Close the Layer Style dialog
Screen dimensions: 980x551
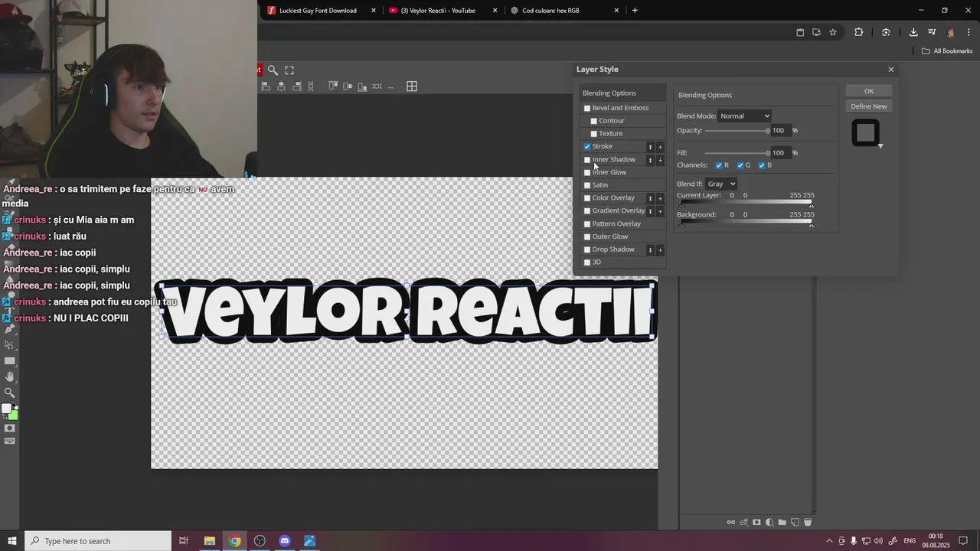click(x=890, y=70)
